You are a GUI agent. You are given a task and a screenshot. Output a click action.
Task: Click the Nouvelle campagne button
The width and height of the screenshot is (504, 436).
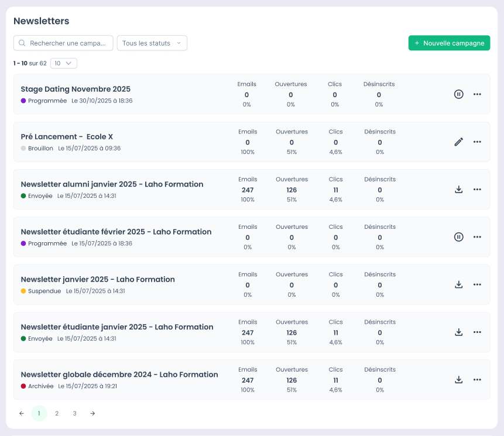click(449, 43)
